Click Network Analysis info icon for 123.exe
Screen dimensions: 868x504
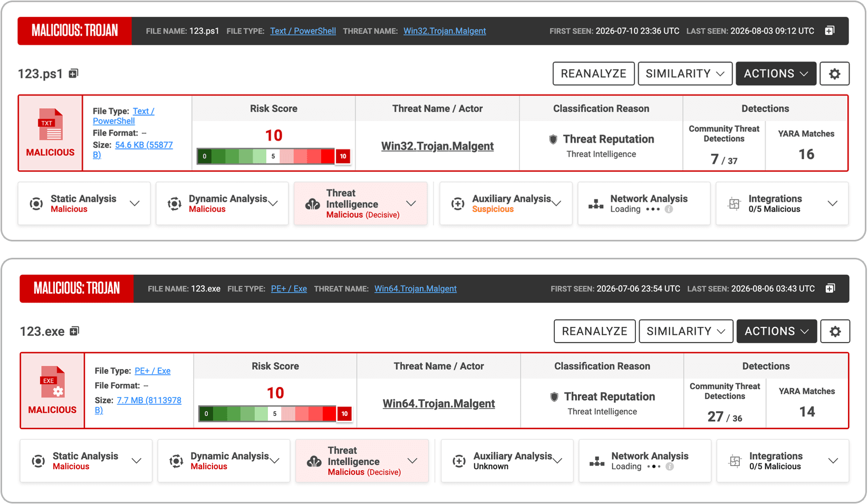coord(670,467)
